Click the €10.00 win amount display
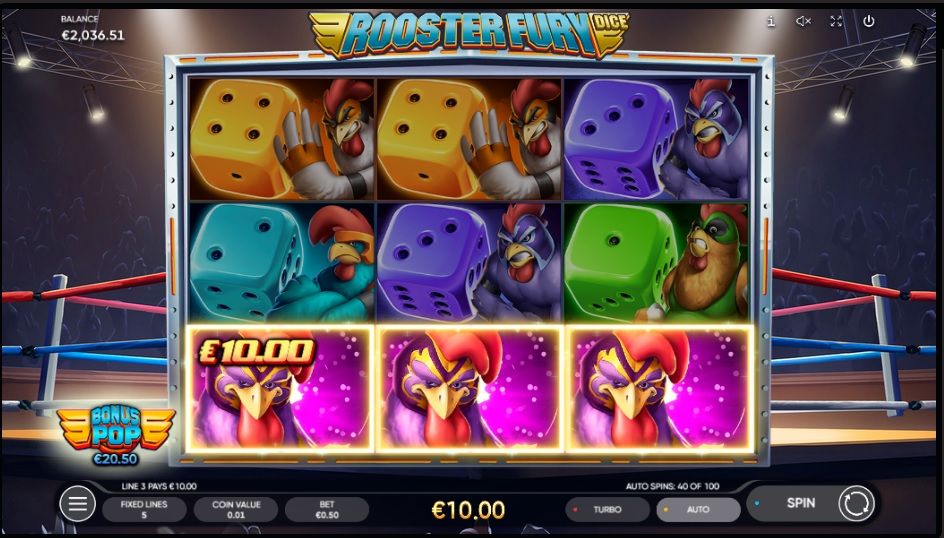Image resolution: width=944 pixels, height=538 pixels. 468,510
